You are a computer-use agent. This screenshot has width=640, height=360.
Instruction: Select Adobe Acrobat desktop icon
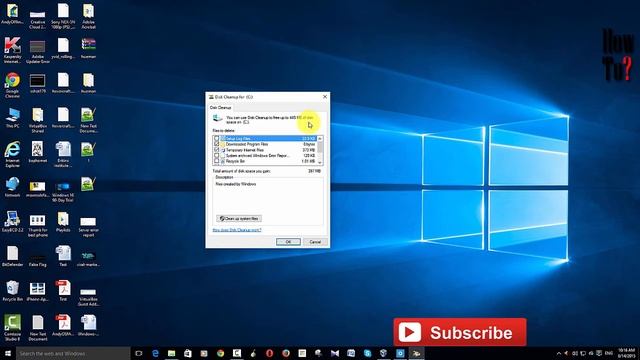pyautogui.click(x=88, y=16)
